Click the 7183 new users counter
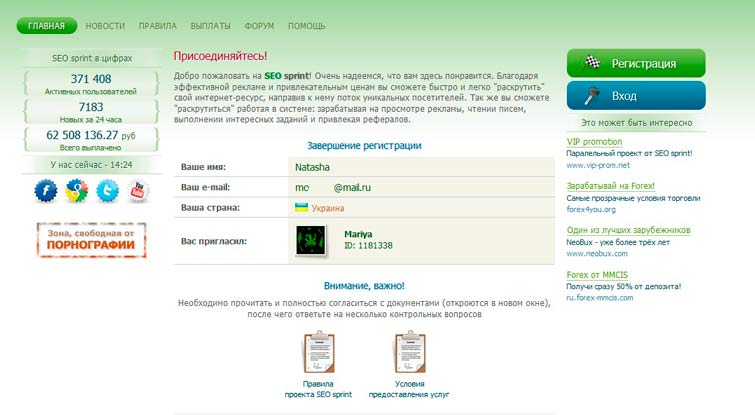Image resolution: width=755 pixels, height=415 pixels. point(91,106)
